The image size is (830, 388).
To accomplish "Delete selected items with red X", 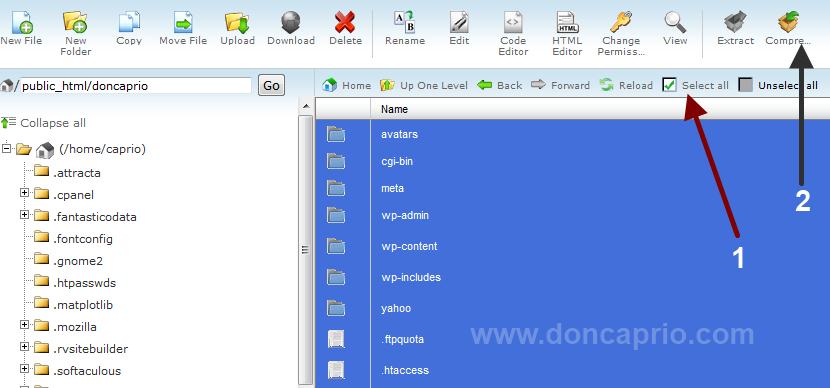I will point(345,29).
